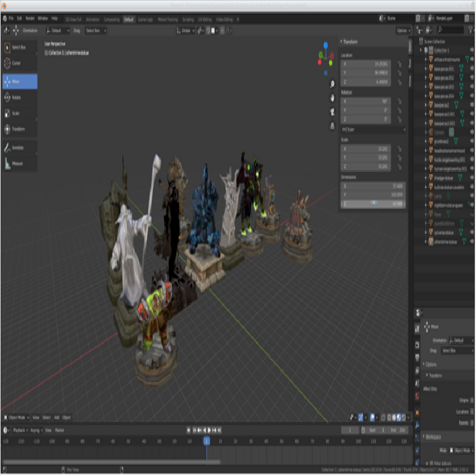Viewport: 476px width, 476px height.
Task: Open the Keying menu in timeline
Action: click(36, 430)
